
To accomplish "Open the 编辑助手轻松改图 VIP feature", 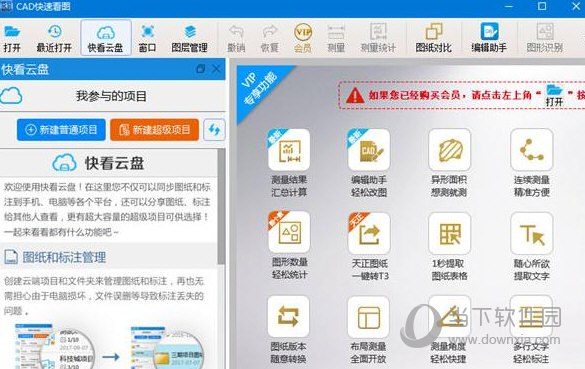I will [x=369, y=150].
